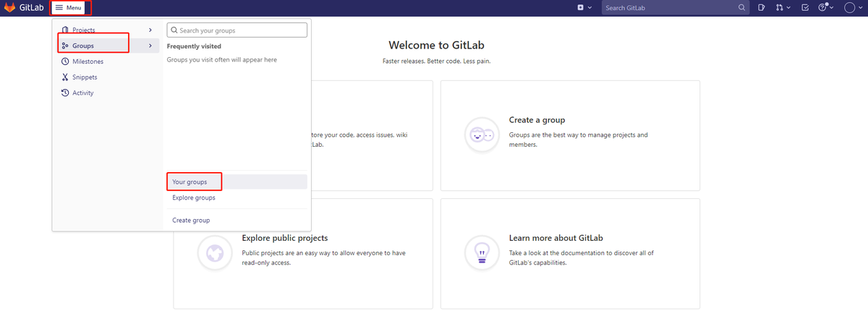Image resolution: width=868 pixels, height=316 pixels.
Task: Open Snippets from the menu
Action: pyautogui.click(x=107, y=77)
